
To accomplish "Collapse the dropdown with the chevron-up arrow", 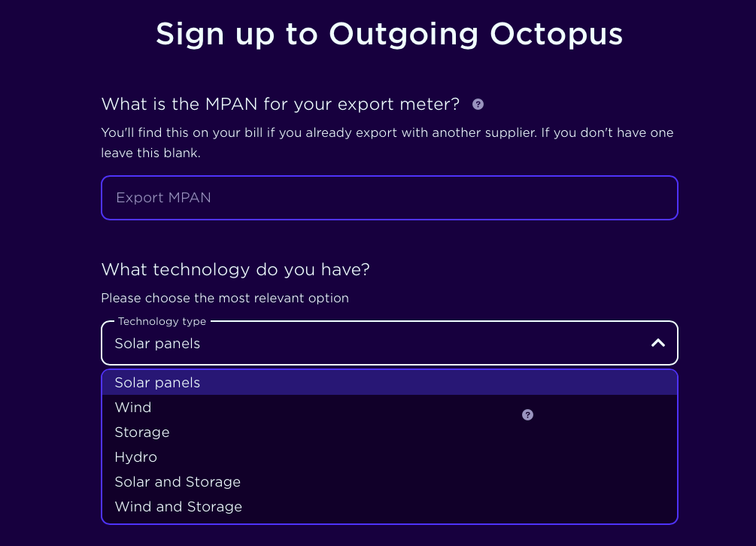I will point(658,343).
